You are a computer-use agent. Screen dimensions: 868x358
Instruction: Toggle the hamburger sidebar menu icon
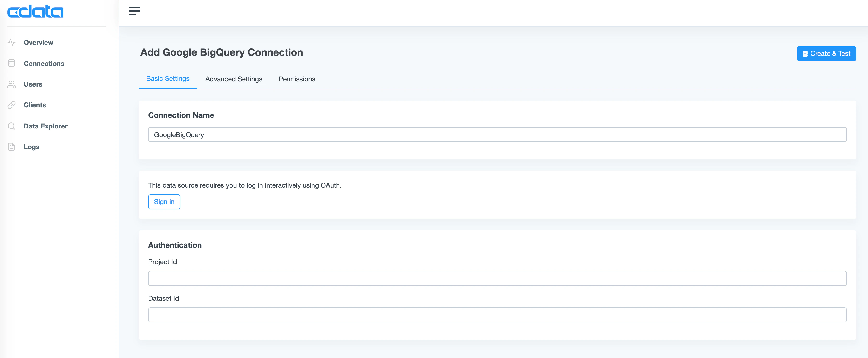click(134, 11)
